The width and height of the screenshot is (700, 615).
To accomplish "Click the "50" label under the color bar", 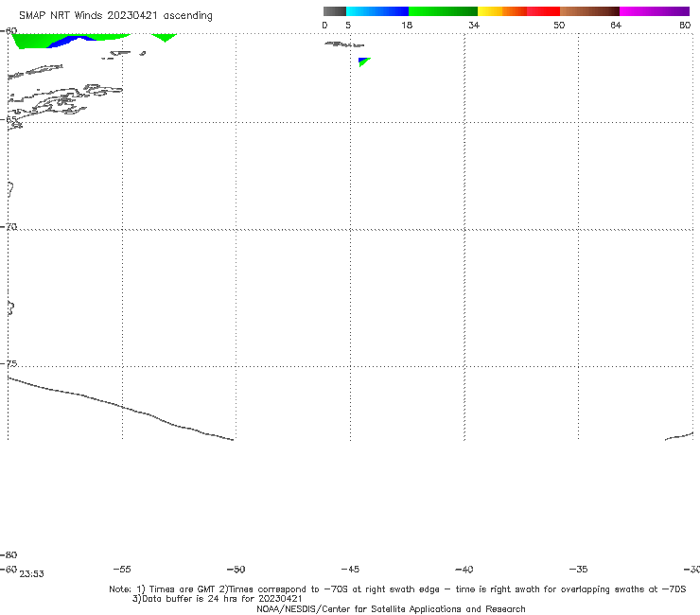I will tap(559, 25).
